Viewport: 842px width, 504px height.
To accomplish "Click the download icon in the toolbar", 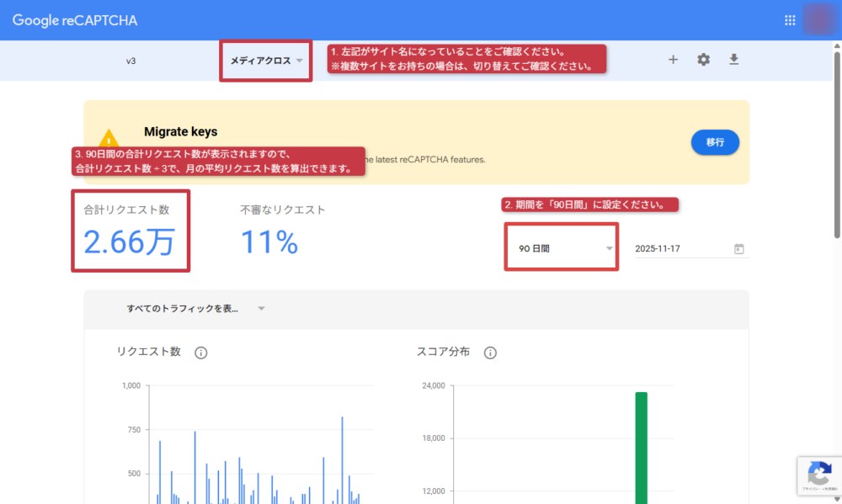I will [x=733, y=60].
